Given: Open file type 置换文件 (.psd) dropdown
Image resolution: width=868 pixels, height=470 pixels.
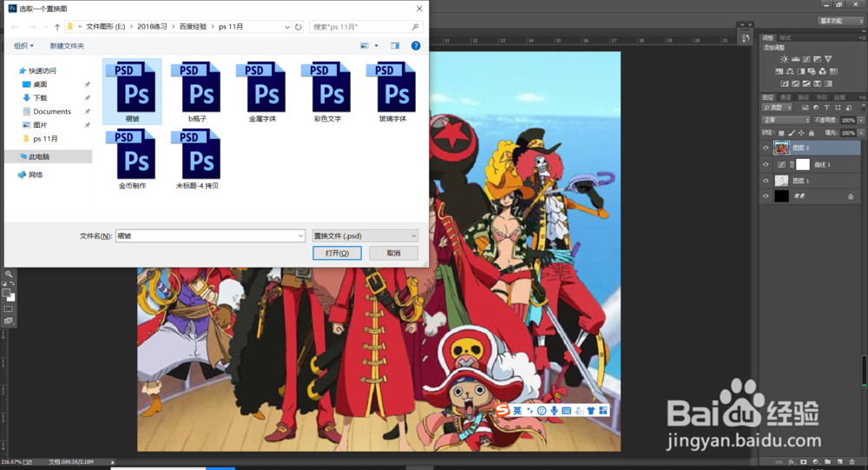Looking at the screenshot, I should coord(365,235).
